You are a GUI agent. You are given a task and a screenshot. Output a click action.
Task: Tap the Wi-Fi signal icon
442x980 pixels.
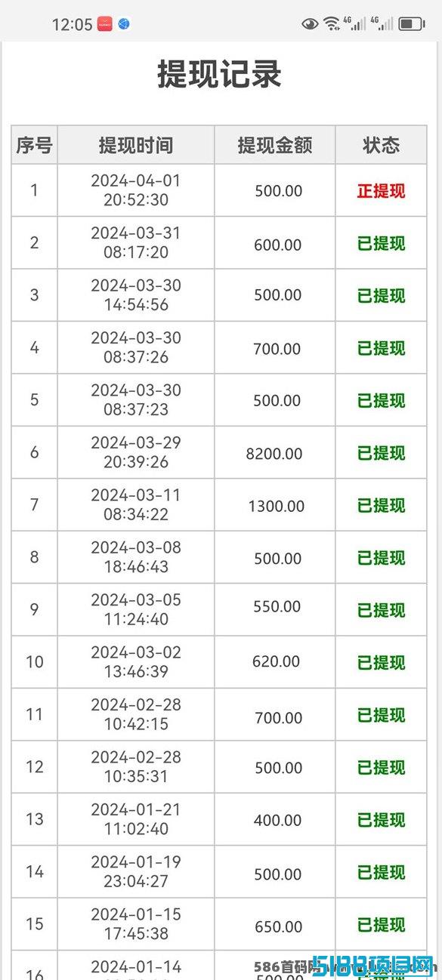coord(332,23)
